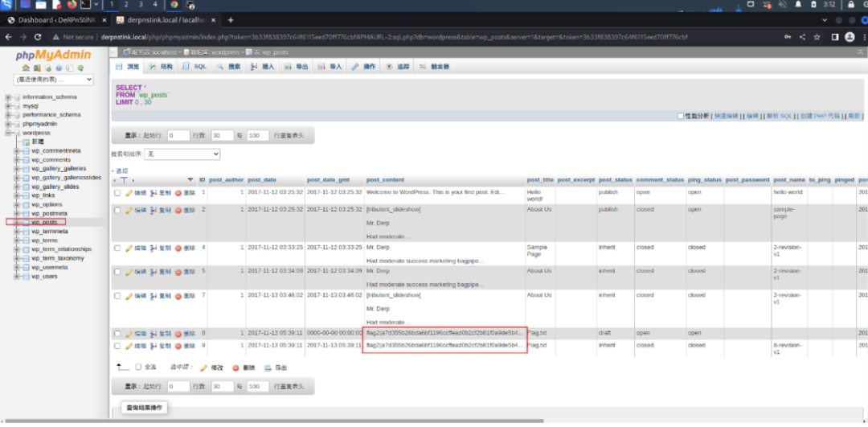This screenshot has width=868, height=427.
Task: Click 起始行 input above the results table
Action: tap(178, 136)
